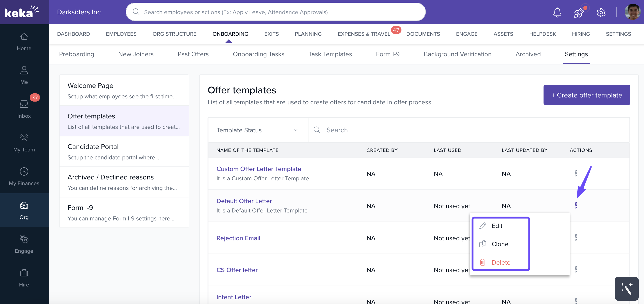Image resolution: width=644 pixels, height=304 pixels.
Task: Go to My Team in sidebar
Action: (x=24, y=143)
